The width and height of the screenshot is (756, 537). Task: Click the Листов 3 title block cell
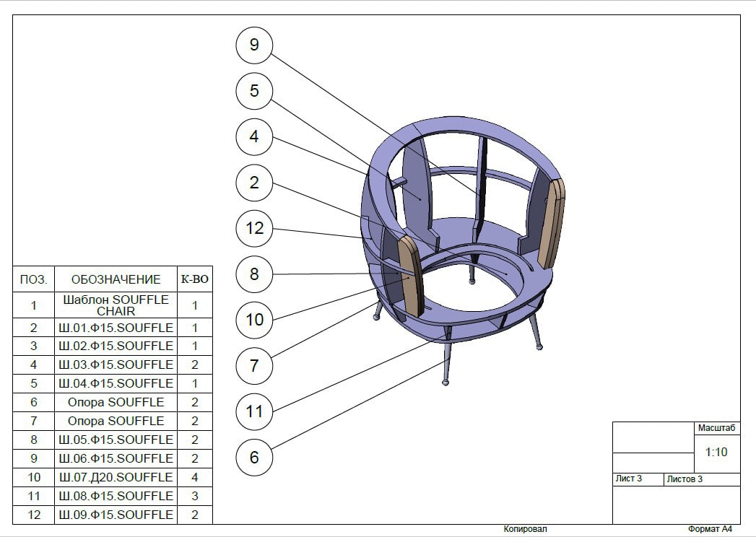click(x=702, y=479)
